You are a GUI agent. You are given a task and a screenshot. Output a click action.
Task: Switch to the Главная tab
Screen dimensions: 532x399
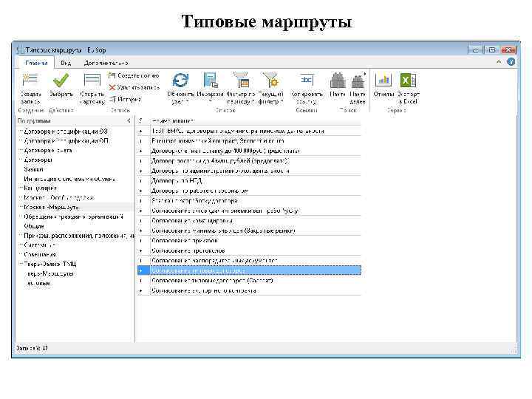click(x=36, y=63)
